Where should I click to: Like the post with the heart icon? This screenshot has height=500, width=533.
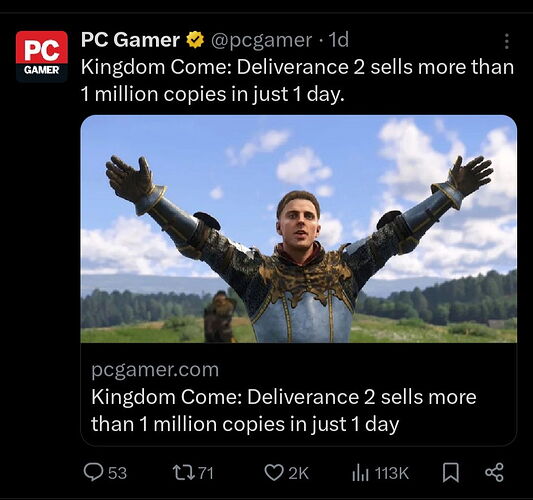274,473
